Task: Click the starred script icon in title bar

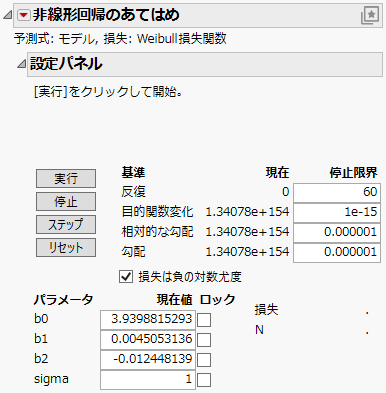Action: point(370,15)
